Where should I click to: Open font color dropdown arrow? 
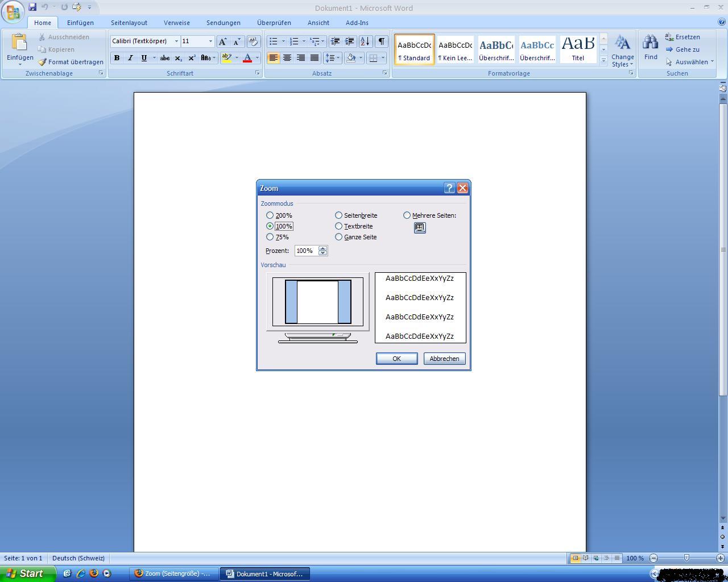point(257,58)
